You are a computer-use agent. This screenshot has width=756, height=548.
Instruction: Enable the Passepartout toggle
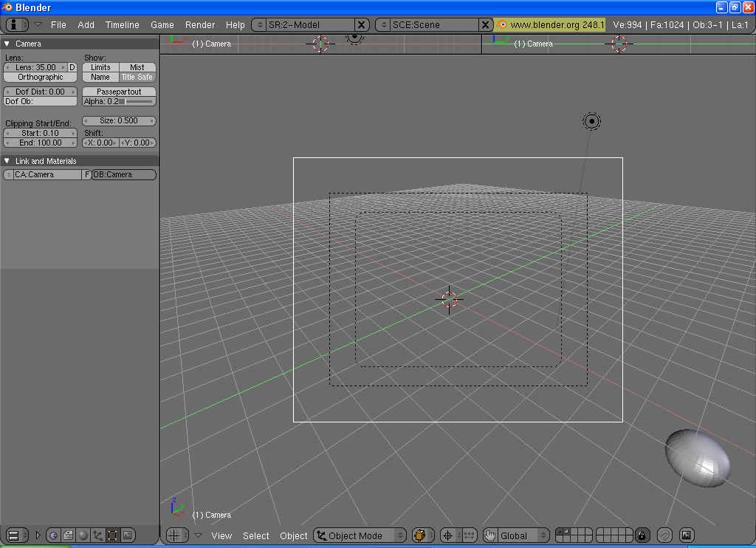tap(119, 92)
